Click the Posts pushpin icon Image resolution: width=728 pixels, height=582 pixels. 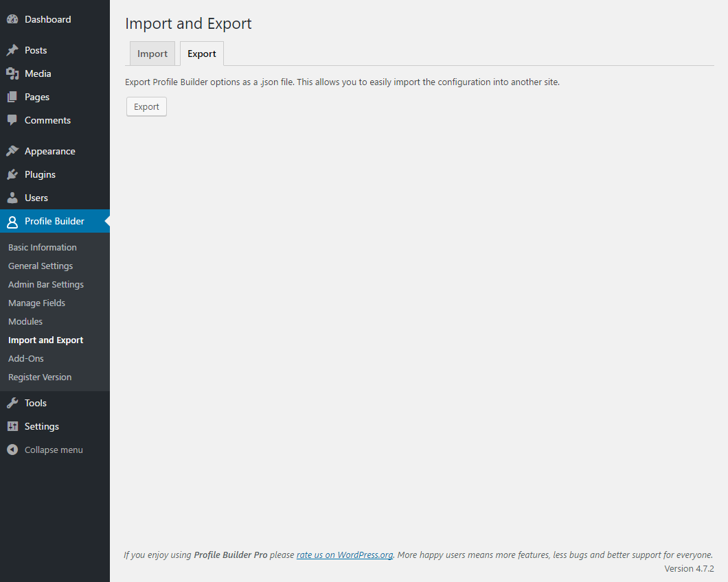[x=12, y=50]
